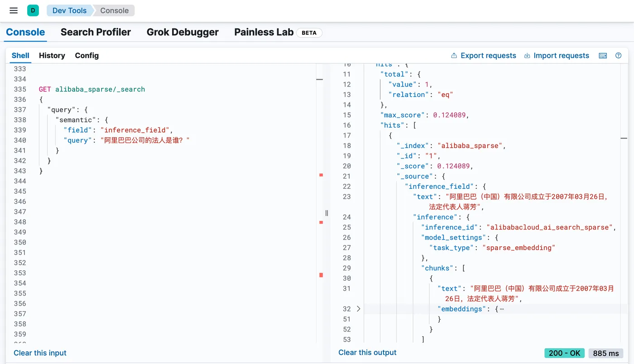Image resolution: width=634 pixels, height=364 pixels.
Task: Click "value": 1 in total block
Action: coord(410,85)
